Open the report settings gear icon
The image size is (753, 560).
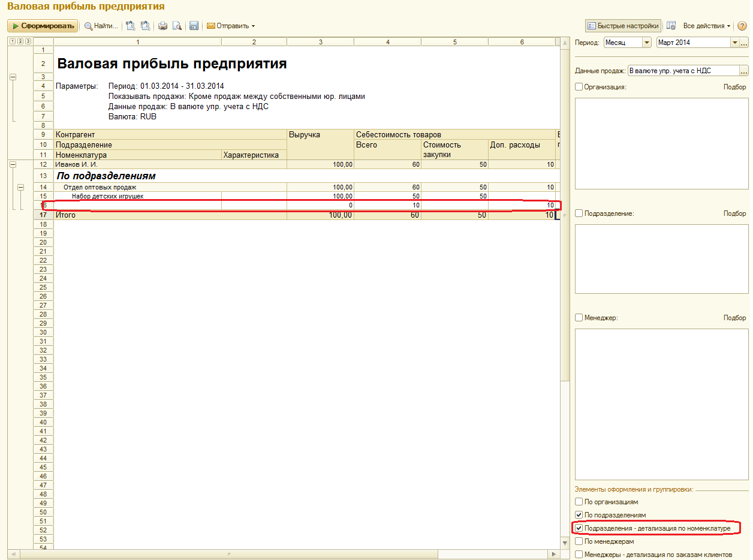click(x=671, y=26)
